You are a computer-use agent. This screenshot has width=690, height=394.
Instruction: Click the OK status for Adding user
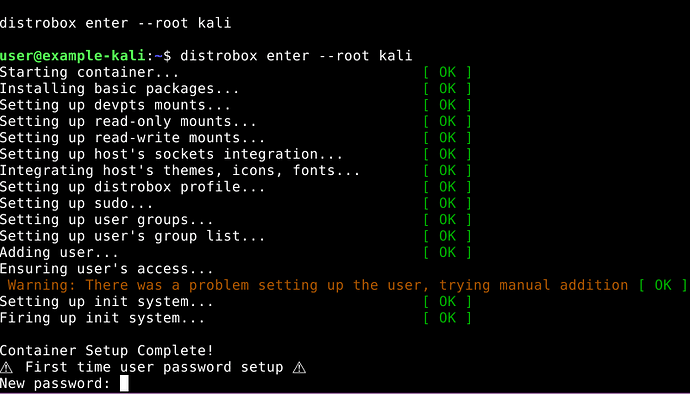(x=447, y=252)
